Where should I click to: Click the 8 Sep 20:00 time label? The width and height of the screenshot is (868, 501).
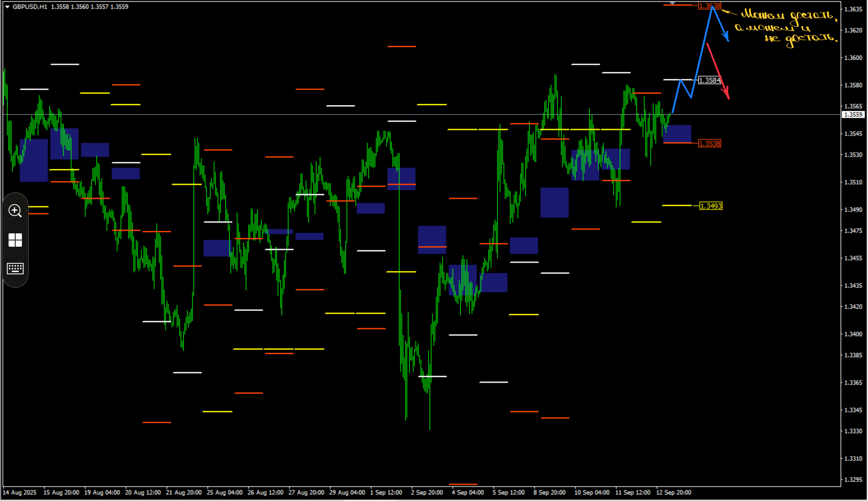click(x=549, y=492)
